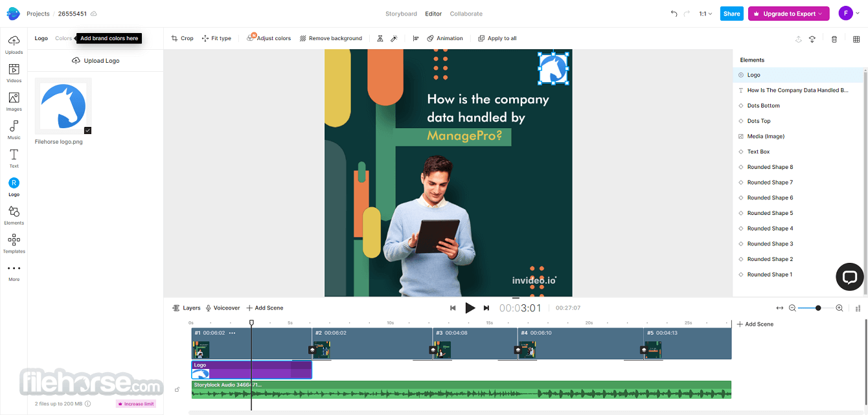868x415 pixels.
Task: Click Apply to all
Action: click(497, 38)
